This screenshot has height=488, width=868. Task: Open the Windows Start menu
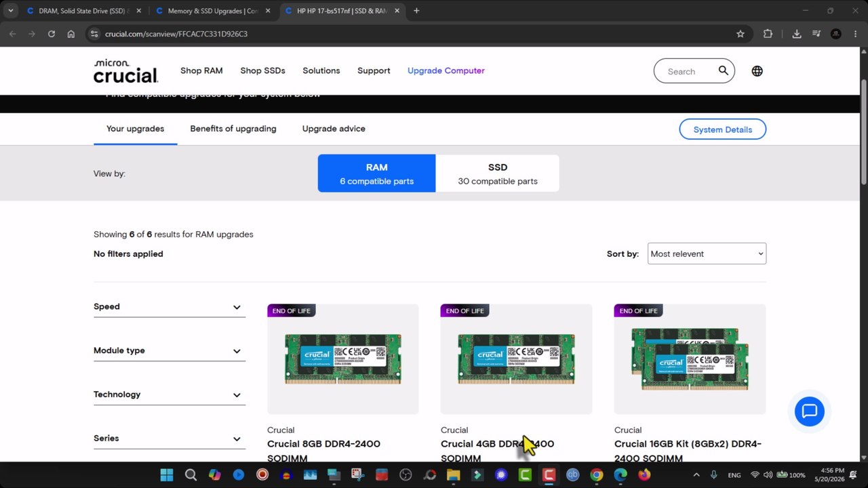(x=167, y=475)
